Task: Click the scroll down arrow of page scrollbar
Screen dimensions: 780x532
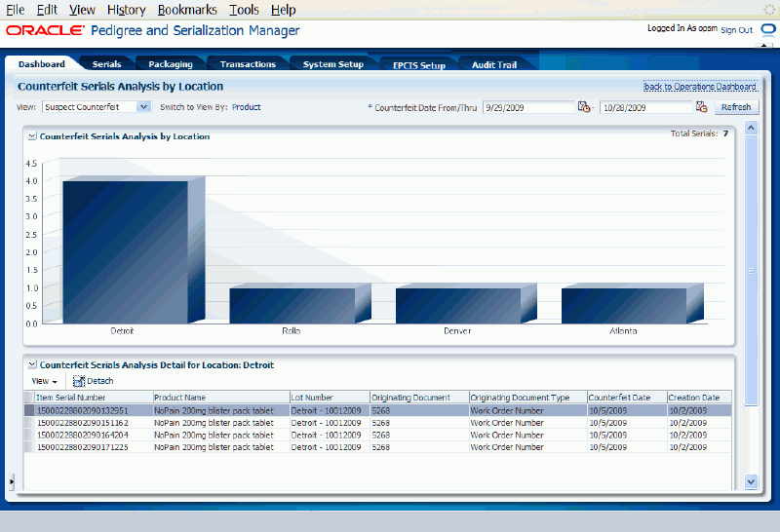Action: tap(751, 481)
